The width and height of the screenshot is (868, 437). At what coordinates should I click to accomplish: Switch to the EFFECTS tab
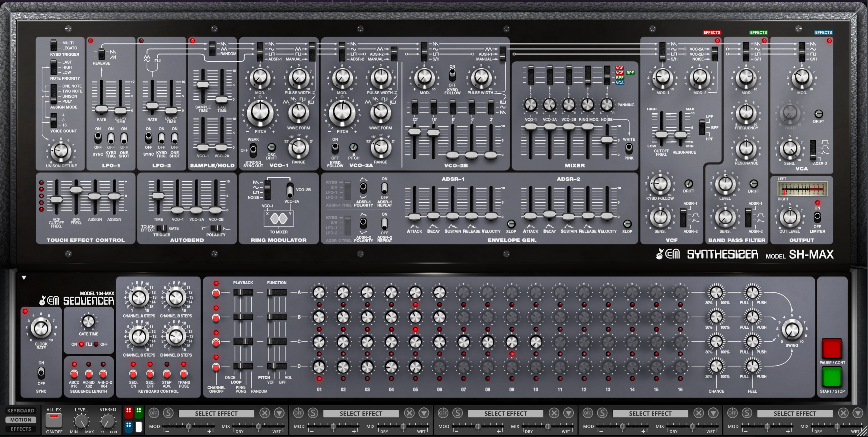[21, 429]
